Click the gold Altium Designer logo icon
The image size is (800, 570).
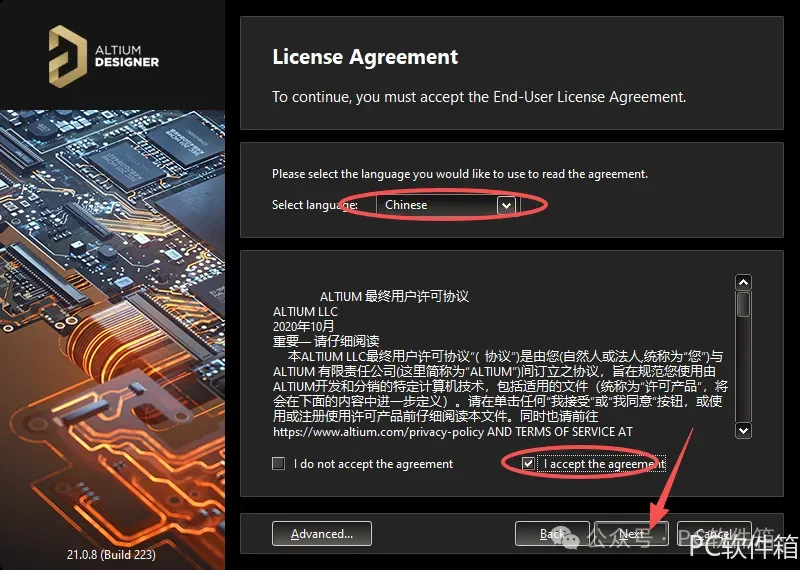[67, 56]
